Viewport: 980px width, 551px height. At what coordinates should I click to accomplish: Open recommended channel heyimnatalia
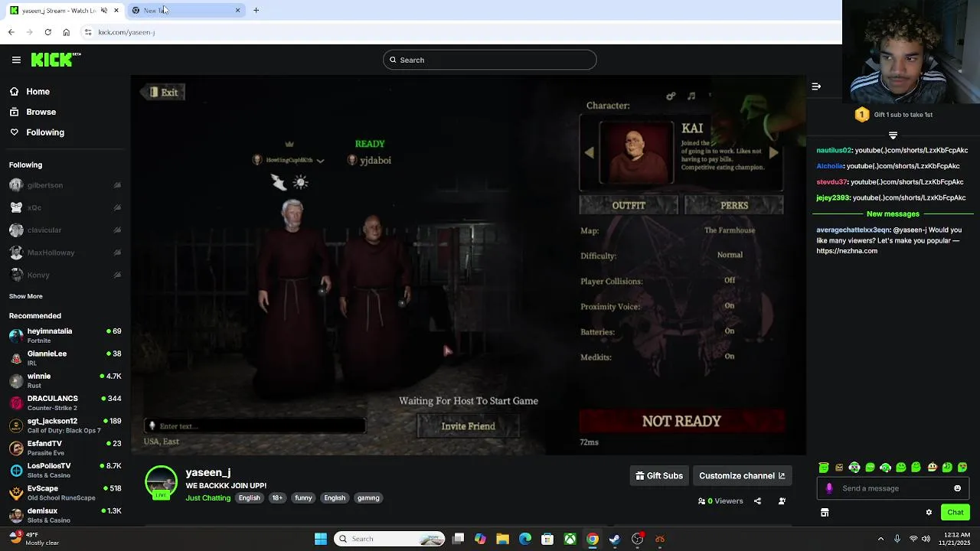click(x=65, y=335)
